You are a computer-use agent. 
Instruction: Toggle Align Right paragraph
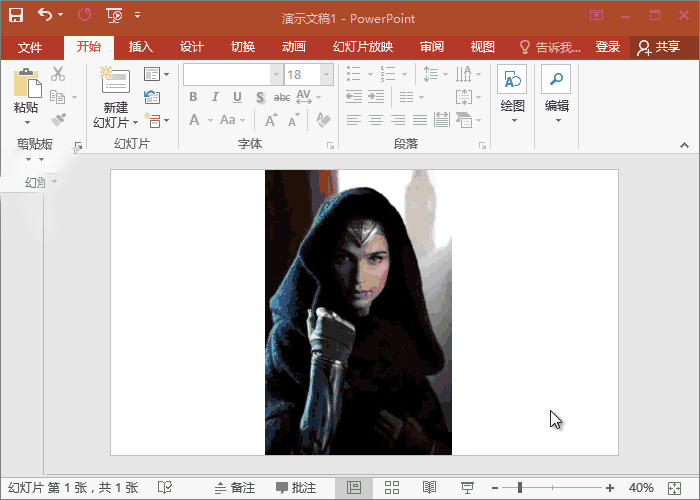[x=398, y=120]
